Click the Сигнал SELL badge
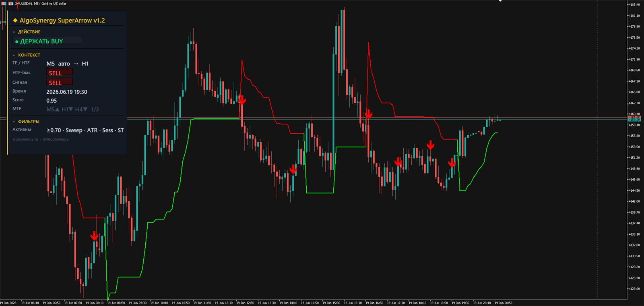The image size is (644, 306). point(60,82)
